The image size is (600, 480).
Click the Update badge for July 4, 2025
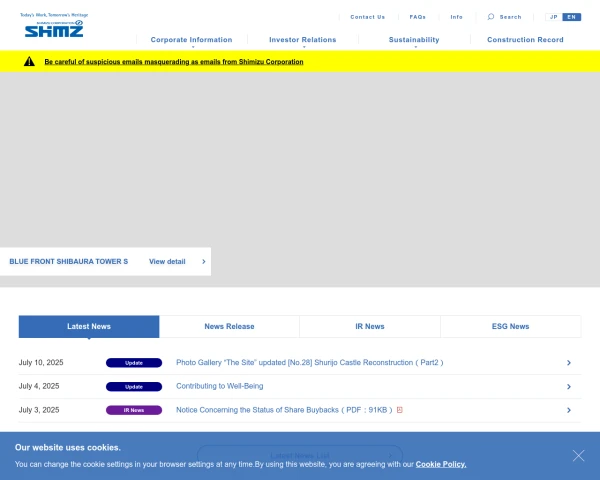[x=134, y=387]
